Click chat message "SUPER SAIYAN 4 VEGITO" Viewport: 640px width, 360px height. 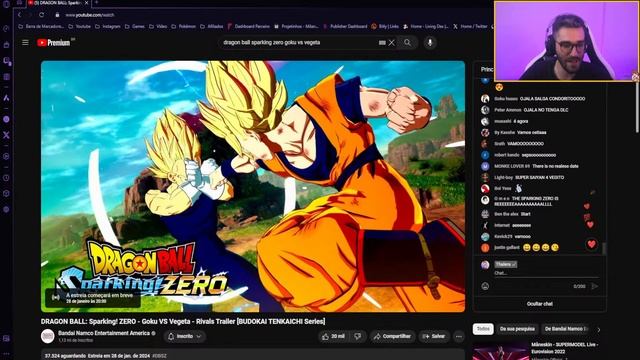click(x=540, y=178)
